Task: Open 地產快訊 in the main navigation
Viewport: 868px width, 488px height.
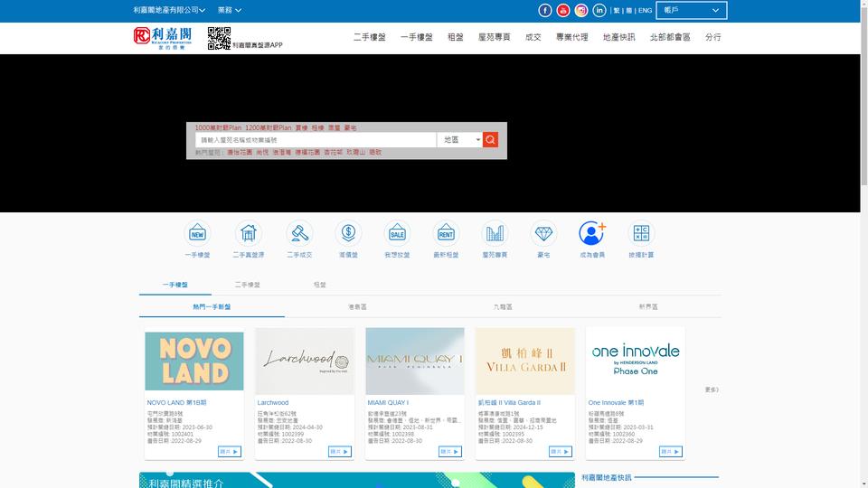Action: click(618, 37)
